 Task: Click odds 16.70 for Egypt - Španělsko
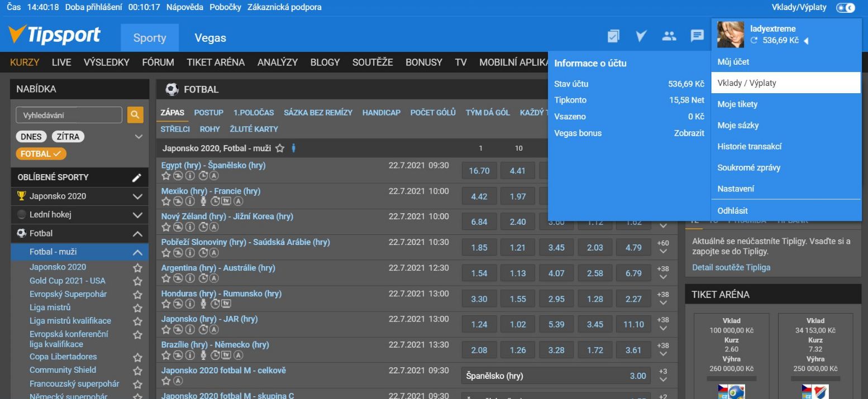[479, 171]
